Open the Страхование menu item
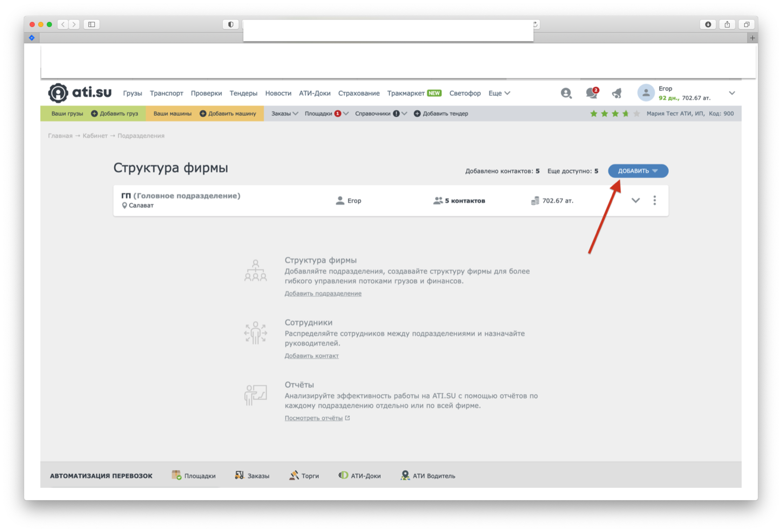782x532 pixels. [x=359, y=93]
